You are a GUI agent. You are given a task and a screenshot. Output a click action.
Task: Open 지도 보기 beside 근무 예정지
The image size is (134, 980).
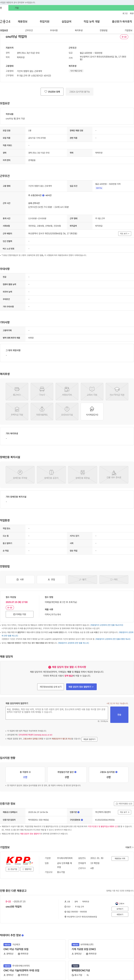click(x=125, y=234)
